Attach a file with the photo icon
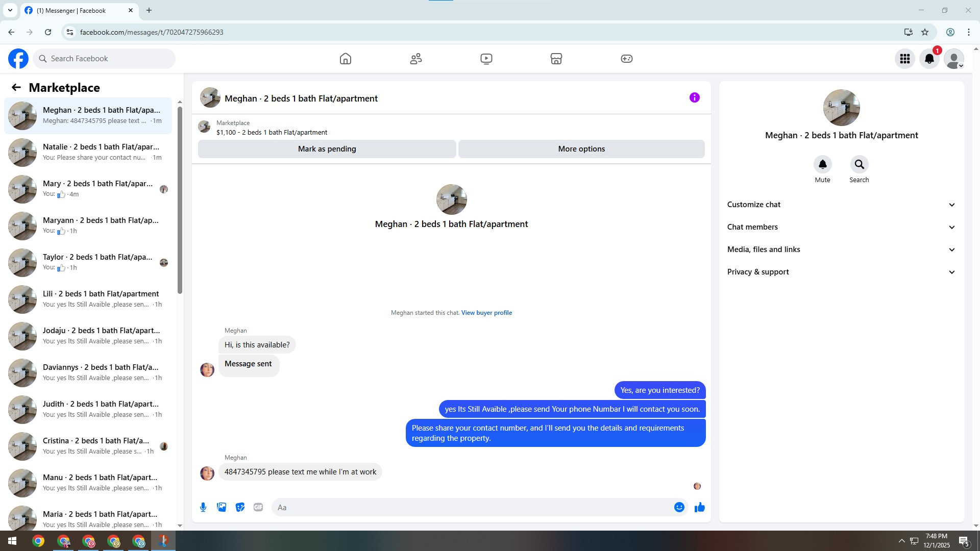 pyautogui.click(x=222, y=507)
